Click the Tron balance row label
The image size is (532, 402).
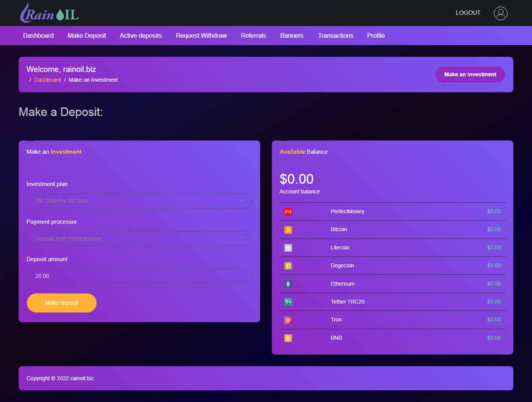[336, 319]
